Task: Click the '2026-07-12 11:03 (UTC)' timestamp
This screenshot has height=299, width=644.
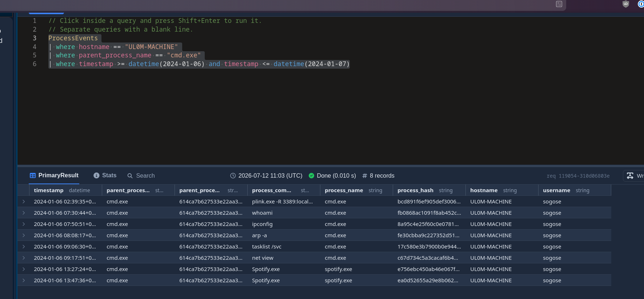Action: click(270, 176)
